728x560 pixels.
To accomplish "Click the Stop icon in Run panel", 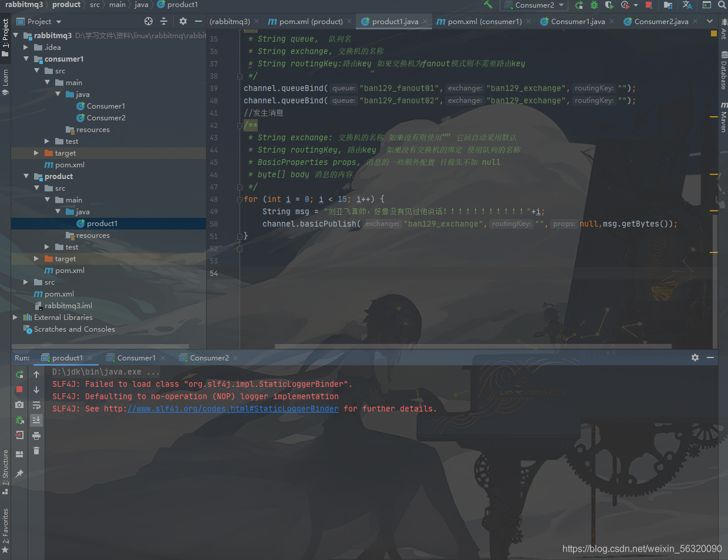I will click(19, 389).
